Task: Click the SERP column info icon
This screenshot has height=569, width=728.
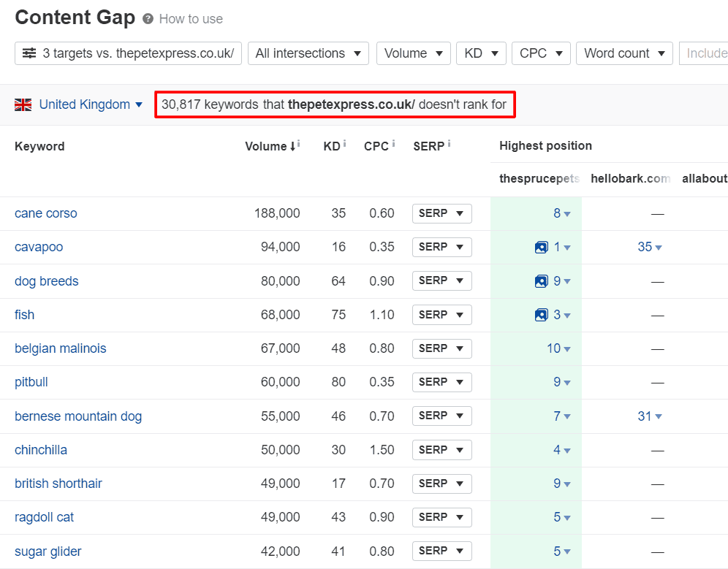Action: tap(449, 144)
